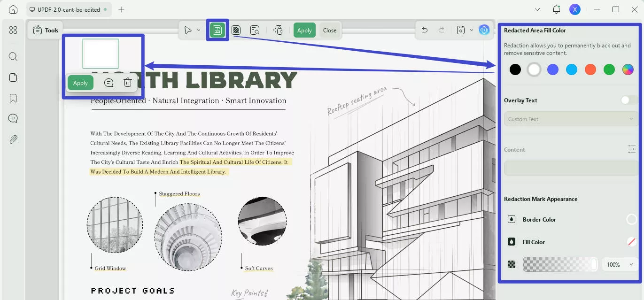Click the Redact Text & Image tool icon
The height and width of the screenshot is (300, 644).
[x=217, y=30]
